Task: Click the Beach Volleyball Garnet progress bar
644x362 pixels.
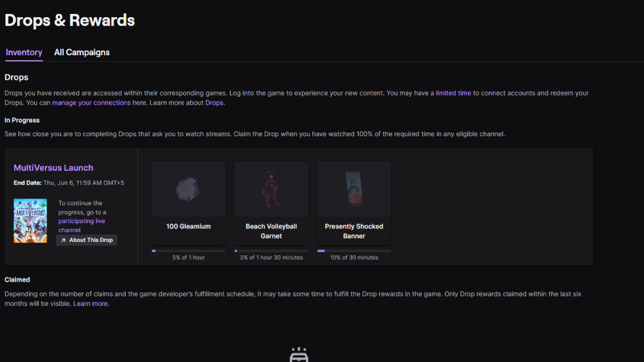Action: (x=271, y=250)
